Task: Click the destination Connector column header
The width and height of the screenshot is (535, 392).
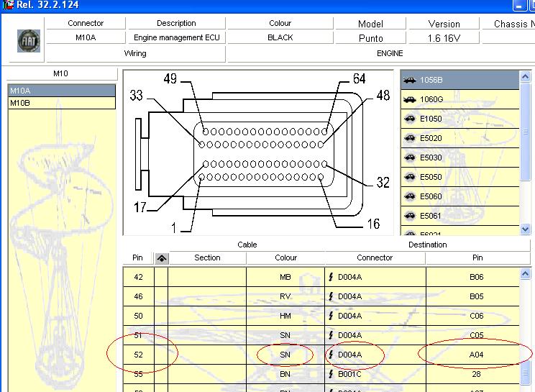Action: coord(375,258)
